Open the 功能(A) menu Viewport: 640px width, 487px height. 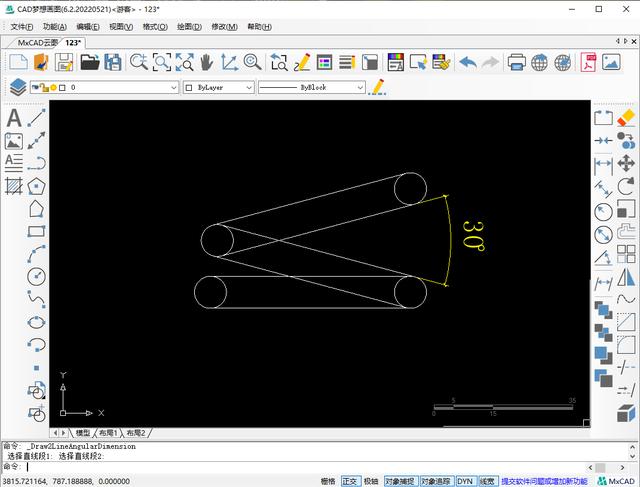click(x=55, y=27)
